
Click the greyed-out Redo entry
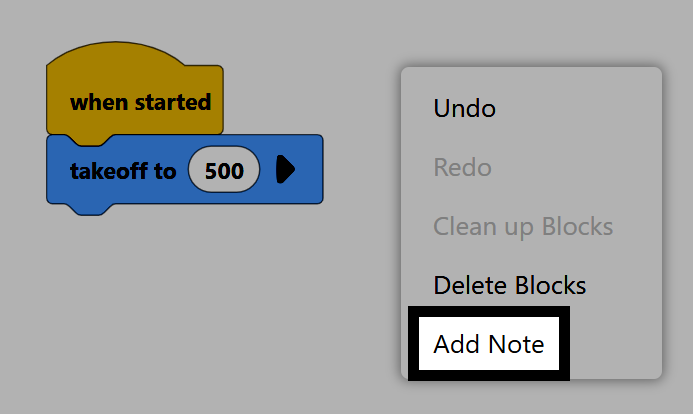[x=462, y=167]
